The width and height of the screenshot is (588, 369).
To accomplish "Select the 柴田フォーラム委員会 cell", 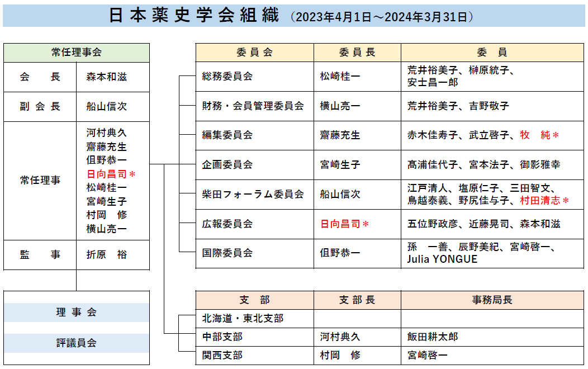I will 253,194.
